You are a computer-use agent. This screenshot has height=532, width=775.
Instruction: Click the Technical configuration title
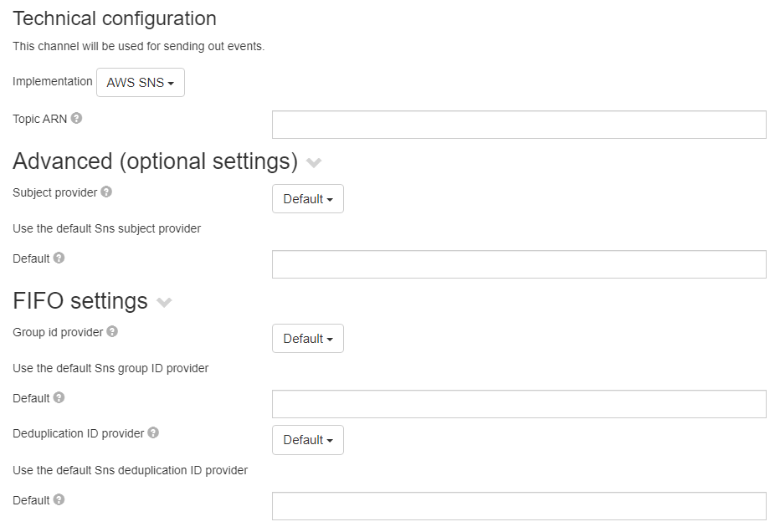pos(114,18)
